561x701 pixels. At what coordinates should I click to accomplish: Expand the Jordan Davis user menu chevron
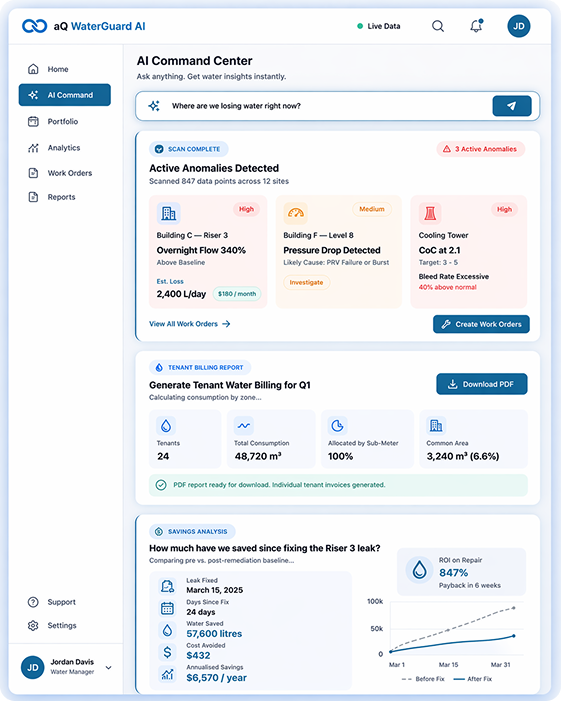pyautogui.click(x=109, y=667)
